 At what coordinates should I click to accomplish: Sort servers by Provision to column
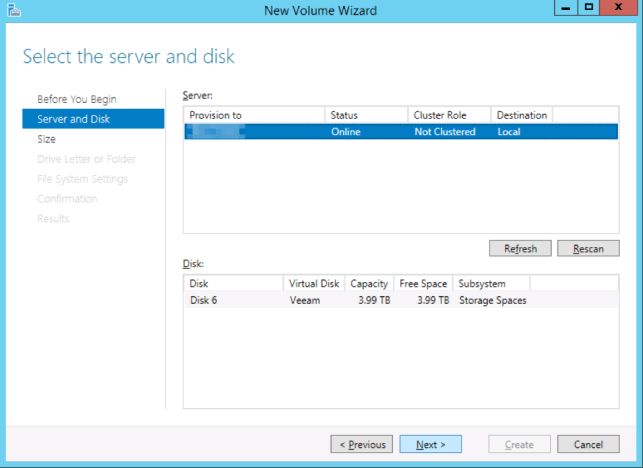pyautogui.click(x=254, y=115)
